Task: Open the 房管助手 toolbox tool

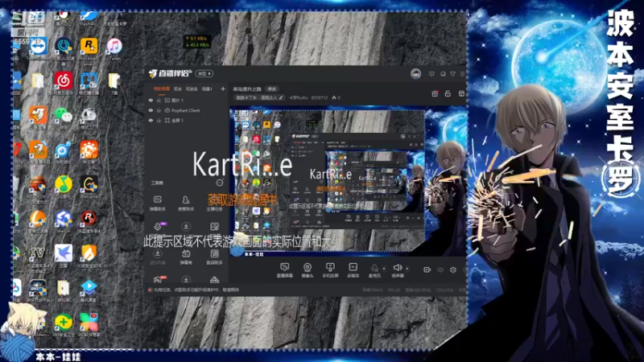Action: tap(186, 204)
